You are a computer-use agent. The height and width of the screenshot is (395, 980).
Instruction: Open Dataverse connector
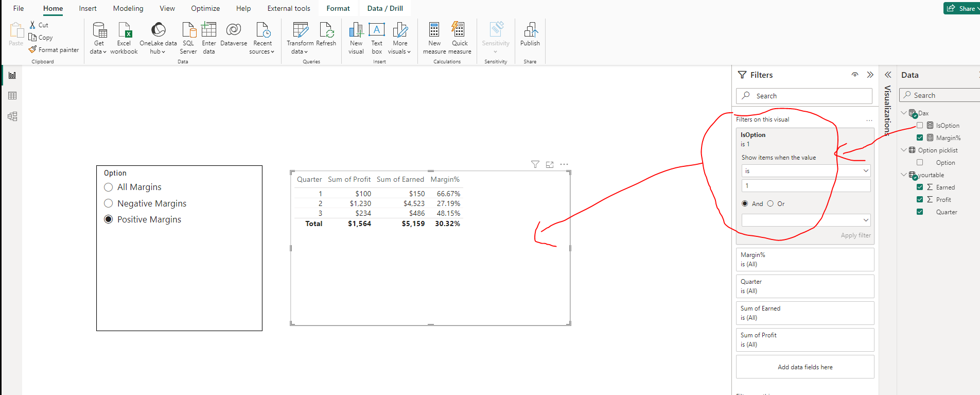click(234, 35)
